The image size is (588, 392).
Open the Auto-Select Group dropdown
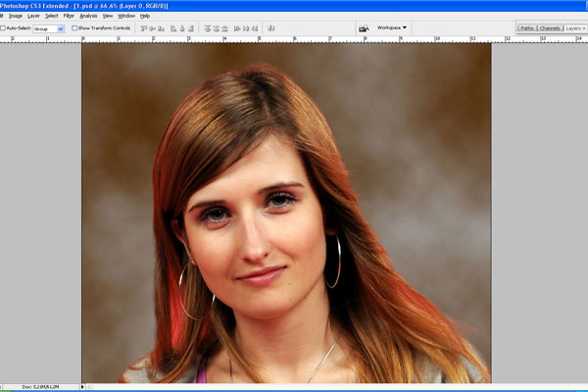pyautogui.click(x=48, y=28)
